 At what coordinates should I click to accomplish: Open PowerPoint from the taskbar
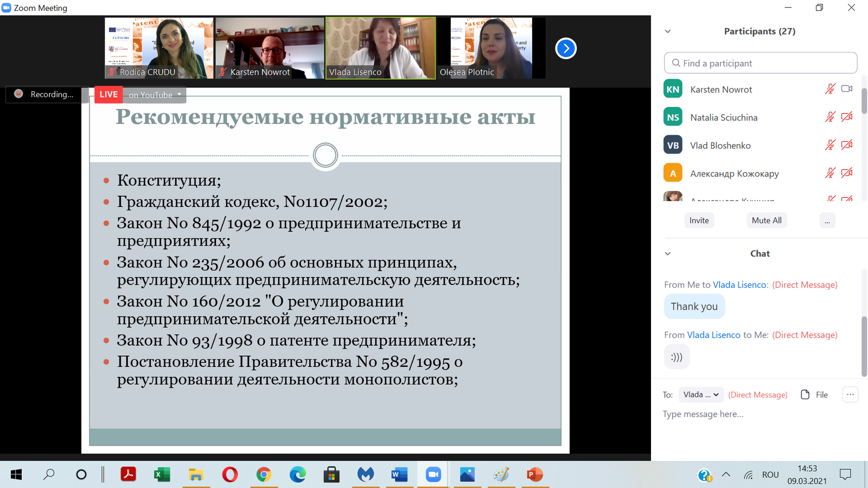535,475
